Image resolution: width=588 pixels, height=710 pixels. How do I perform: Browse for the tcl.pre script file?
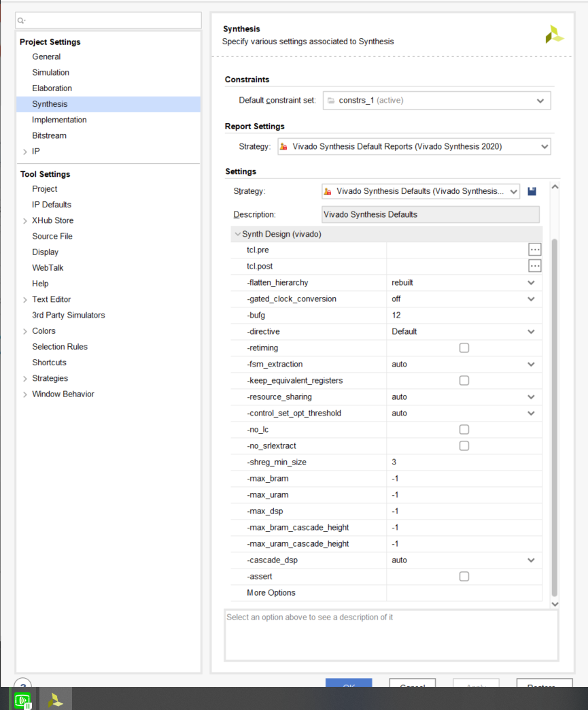point(534,250)
